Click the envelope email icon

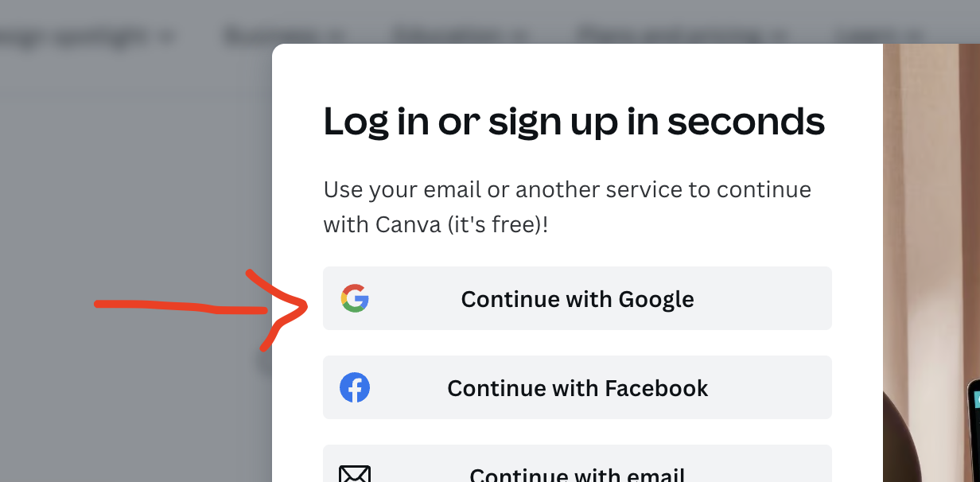coord(355,474)
